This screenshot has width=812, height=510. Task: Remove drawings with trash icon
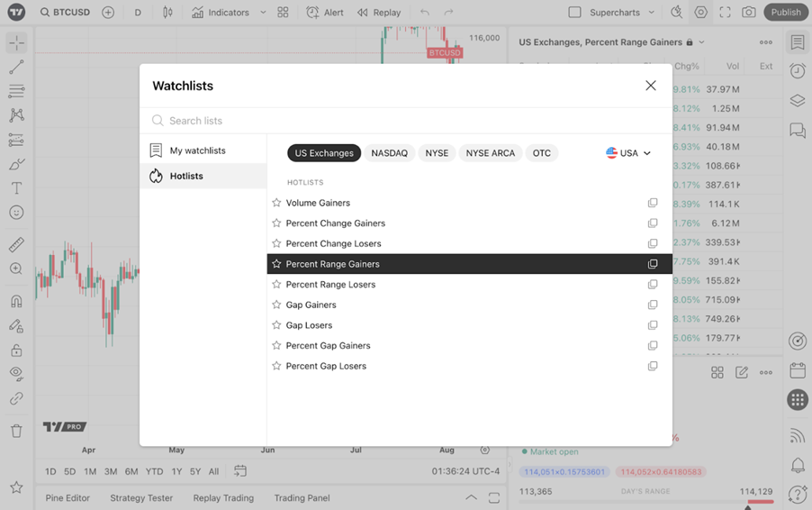(x=16, y=432)
